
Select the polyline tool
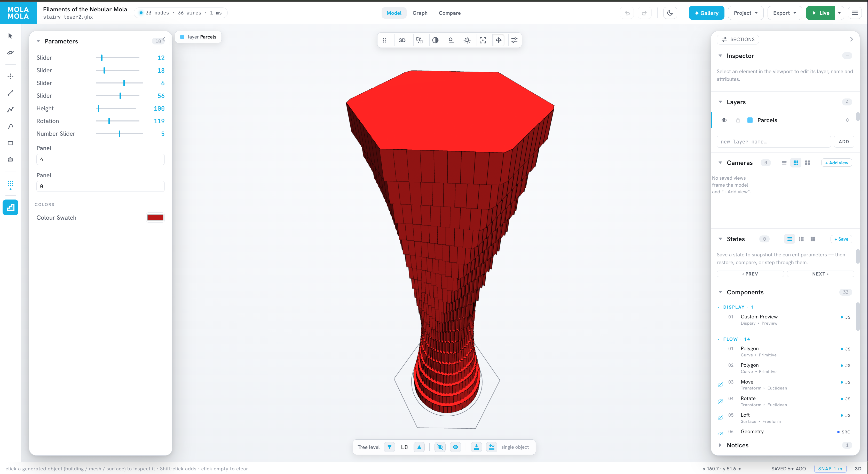(10, 110)
